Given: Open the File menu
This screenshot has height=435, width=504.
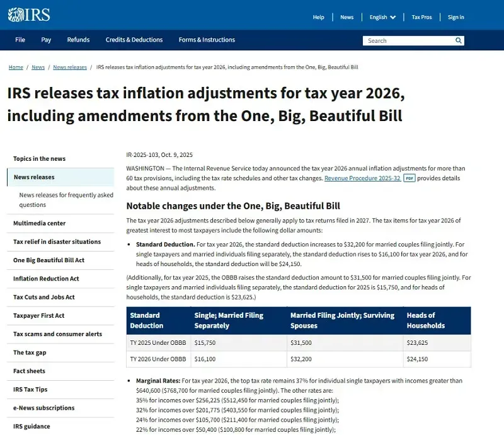Looking at the screenshot, I should point(20,40).
